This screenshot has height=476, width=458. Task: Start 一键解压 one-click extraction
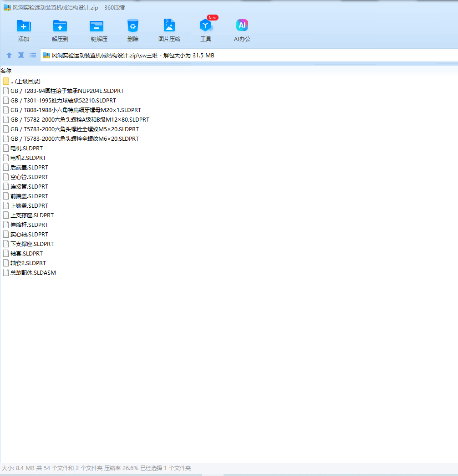(96, 30)
